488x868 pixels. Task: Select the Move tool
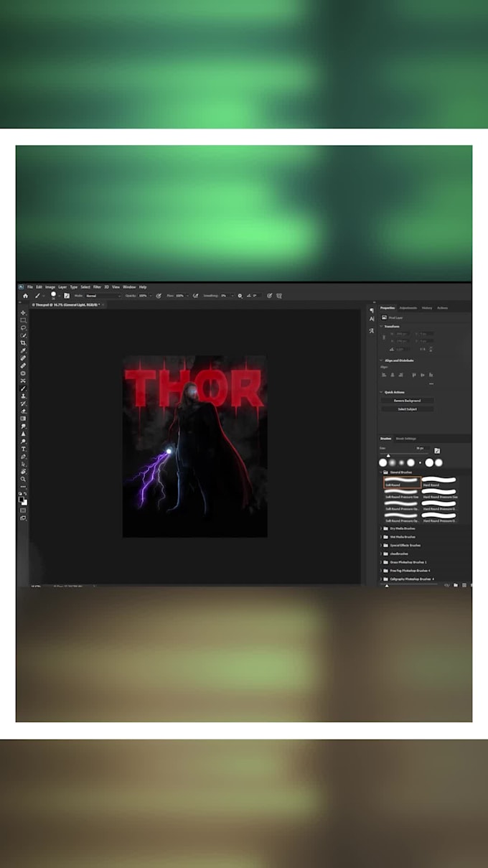click(x=23, y=313)
